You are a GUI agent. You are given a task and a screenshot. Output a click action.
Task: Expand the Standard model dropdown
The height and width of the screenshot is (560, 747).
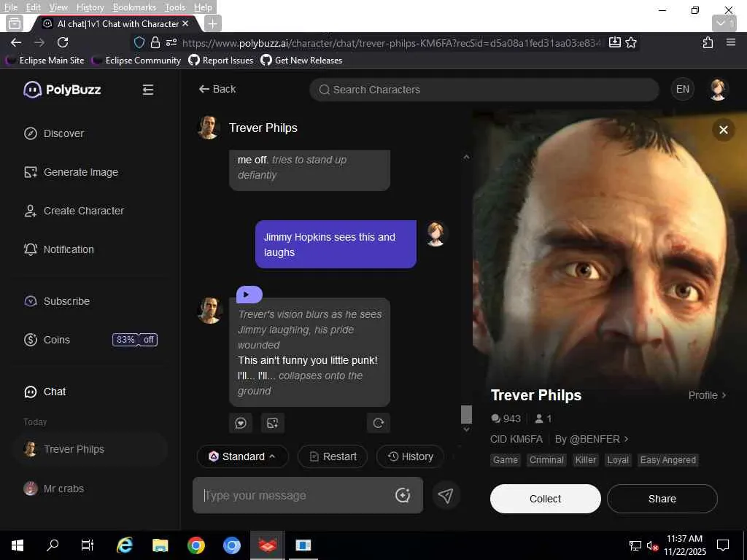click(x=242, y=456)
